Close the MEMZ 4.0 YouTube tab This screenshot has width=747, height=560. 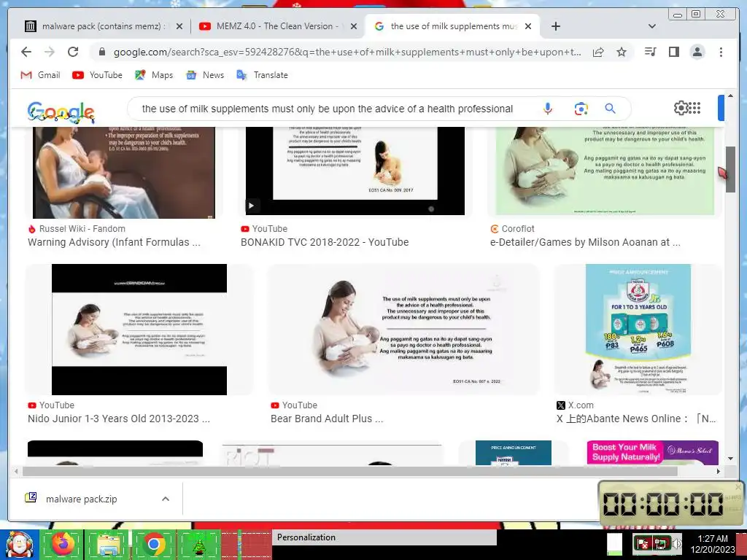click(x=354, y=27)
